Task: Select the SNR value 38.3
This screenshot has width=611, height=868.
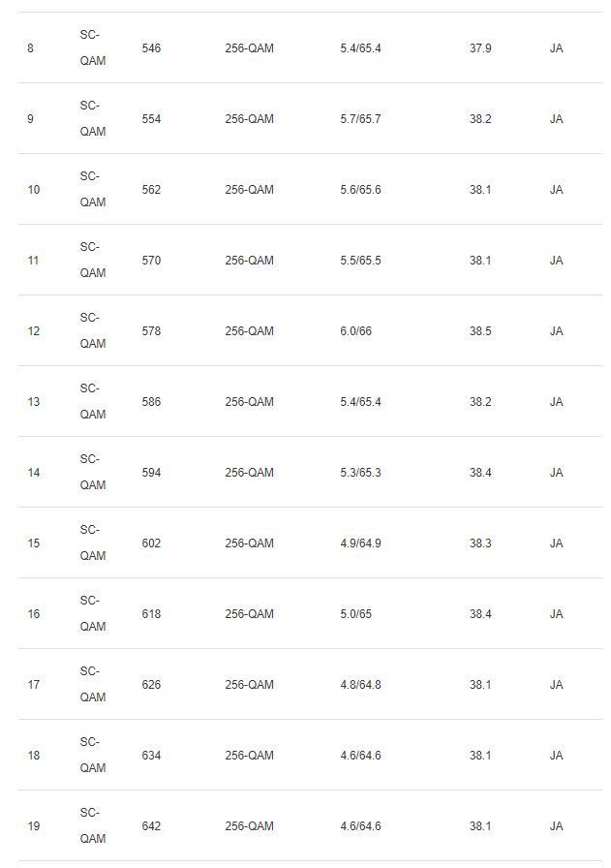Action: [x=480, y=543]
